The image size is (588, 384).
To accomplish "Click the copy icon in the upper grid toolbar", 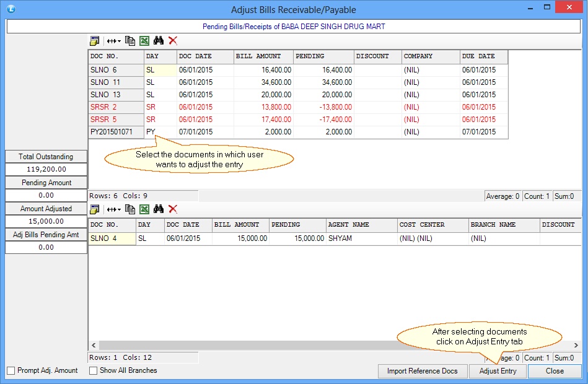I will tap(130, 40).
